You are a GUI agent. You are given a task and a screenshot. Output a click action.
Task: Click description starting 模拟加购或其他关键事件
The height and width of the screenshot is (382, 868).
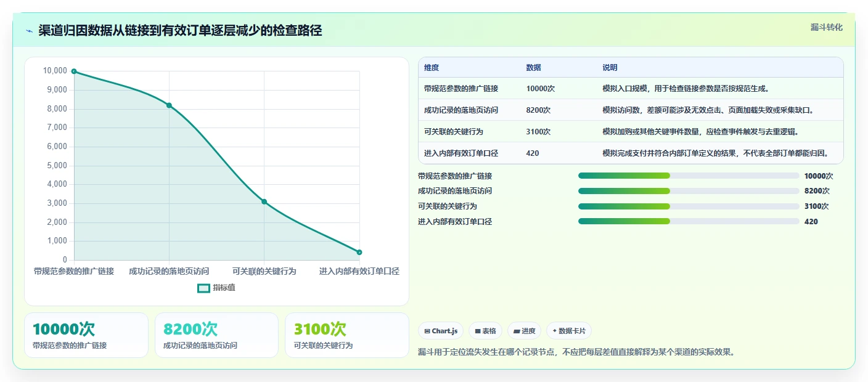701,132
